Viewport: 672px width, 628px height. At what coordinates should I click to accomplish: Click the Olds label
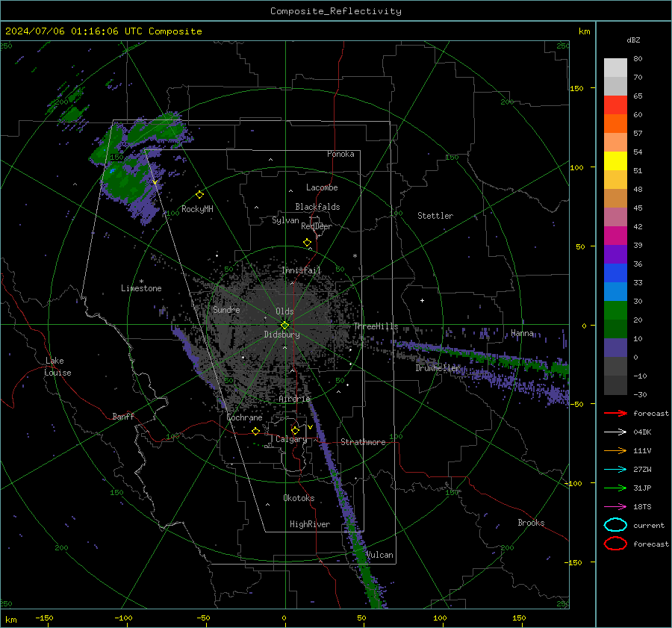tap(284, 311)
